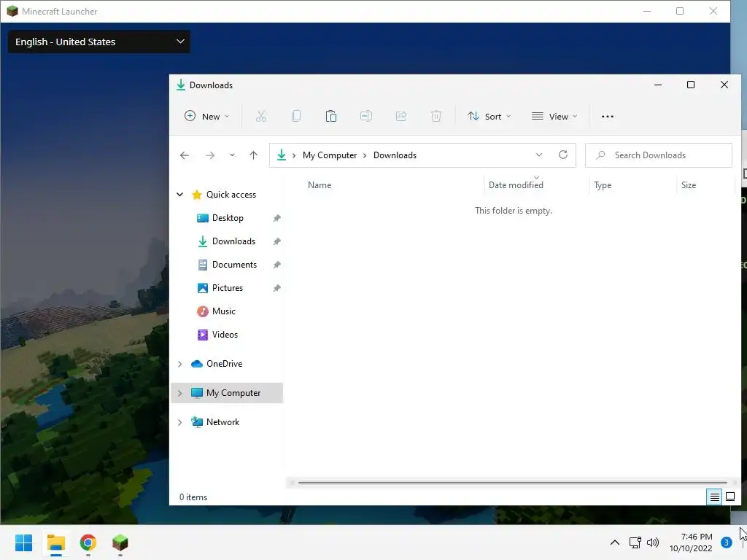Select Network in navigation pane
The width and height of the screenshot is (747, 560).
222,422
